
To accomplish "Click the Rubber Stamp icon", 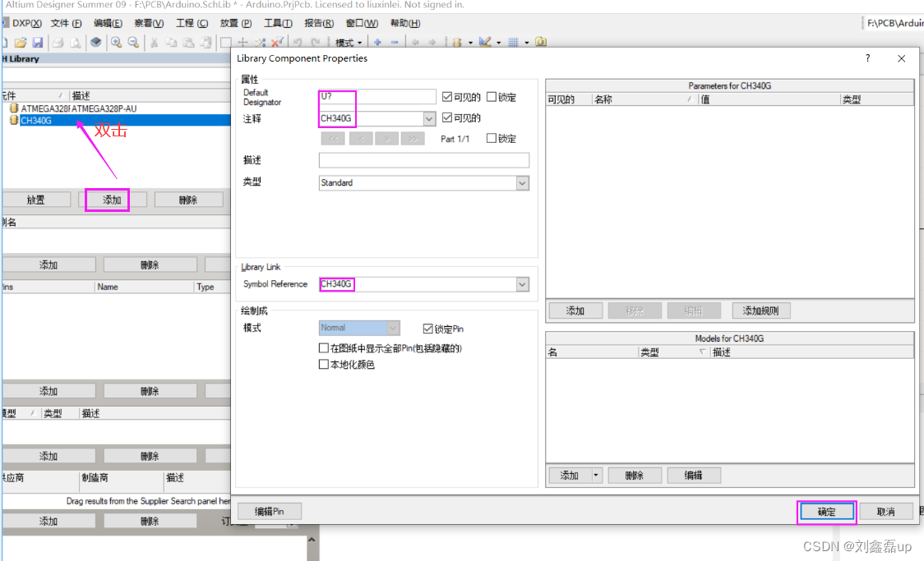I will 206,43.
